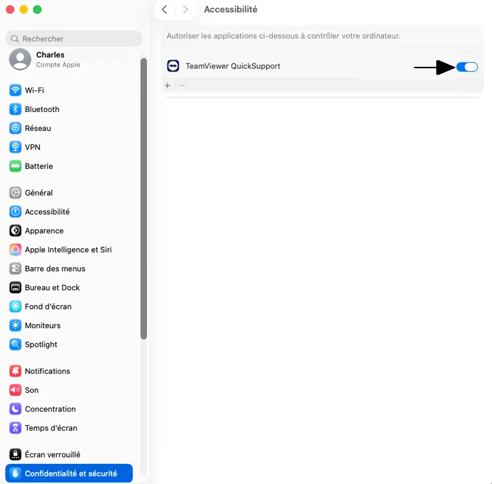
Task: Disable the TeamViewer QuickSupport toggle
Action: click(467, 67)
